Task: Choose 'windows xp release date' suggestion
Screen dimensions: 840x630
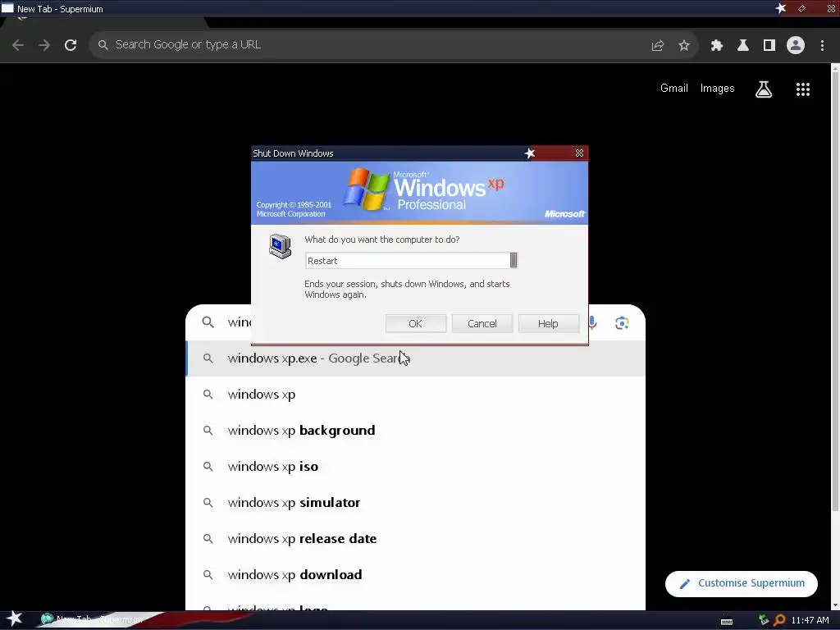Action: (x=415, y=538)
